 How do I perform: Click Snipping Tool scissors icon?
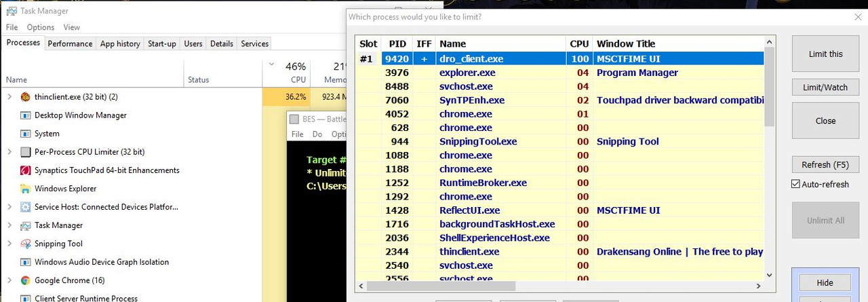pos(26,244)
